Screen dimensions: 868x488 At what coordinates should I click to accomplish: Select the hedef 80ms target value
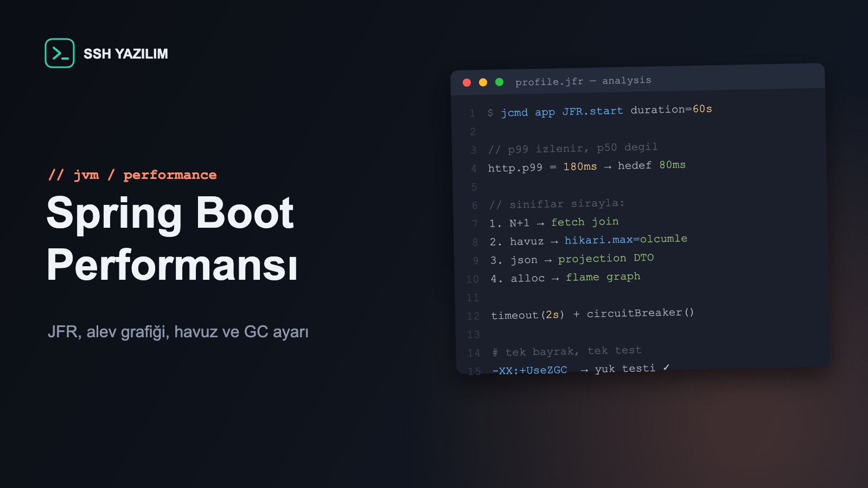point(652,165)
